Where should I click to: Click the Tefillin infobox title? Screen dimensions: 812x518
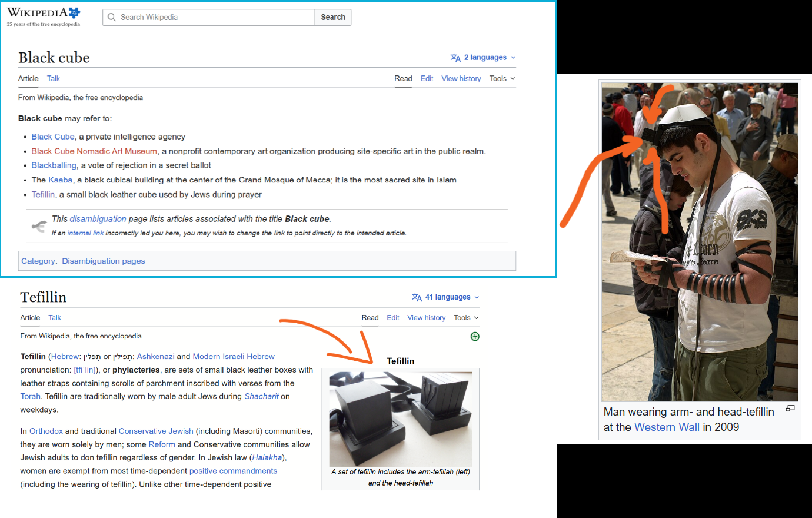401,361
